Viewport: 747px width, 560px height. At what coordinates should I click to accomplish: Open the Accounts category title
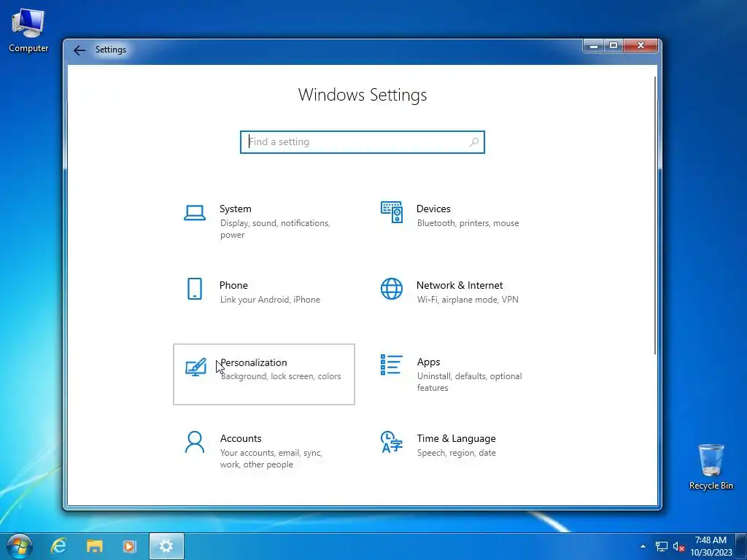pyautogui.click(x=241, y=438)
